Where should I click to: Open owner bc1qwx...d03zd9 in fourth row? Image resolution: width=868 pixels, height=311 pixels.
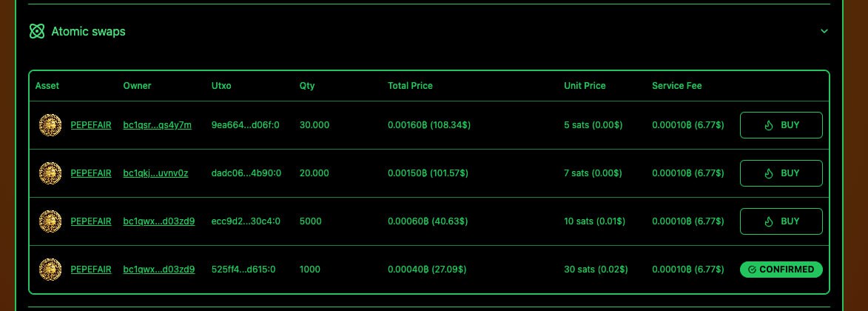[159, 270]
